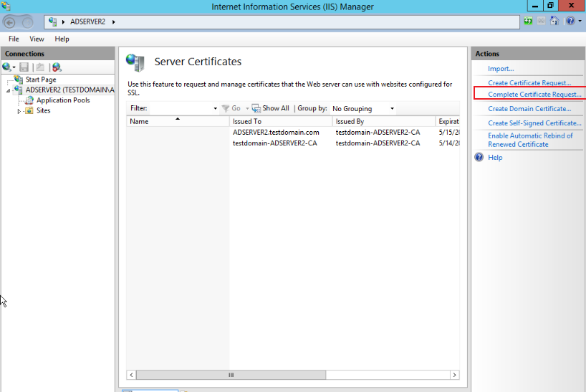Click the Delete Connection icon in Connections toolbar
The width and height of the screenshot is (586, 392).
pos(57,67)
